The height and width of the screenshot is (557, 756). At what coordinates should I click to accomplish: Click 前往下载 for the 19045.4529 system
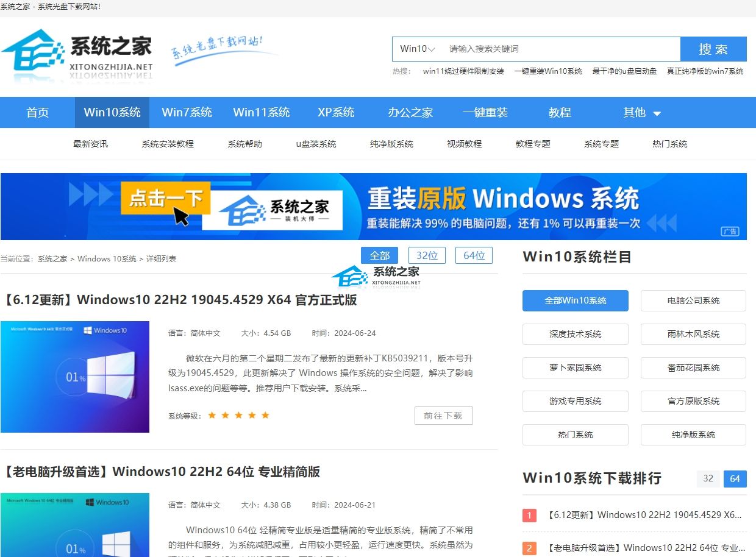(443, 416)
